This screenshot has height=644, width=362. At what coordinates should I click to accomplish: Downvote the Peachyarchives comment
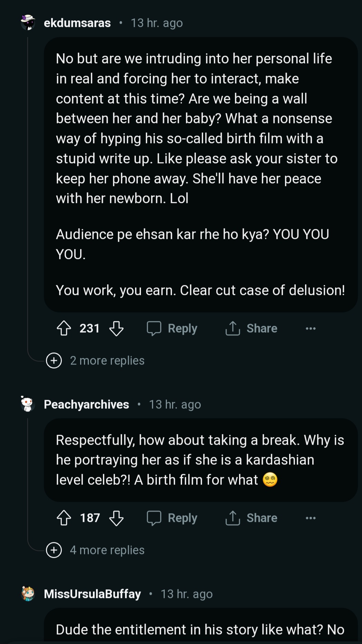point(116,518)
